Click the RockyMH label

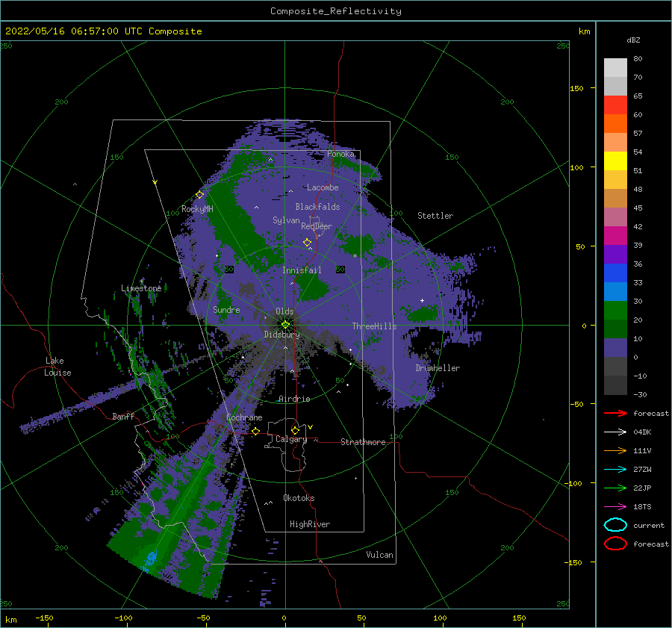pos(197,209)
